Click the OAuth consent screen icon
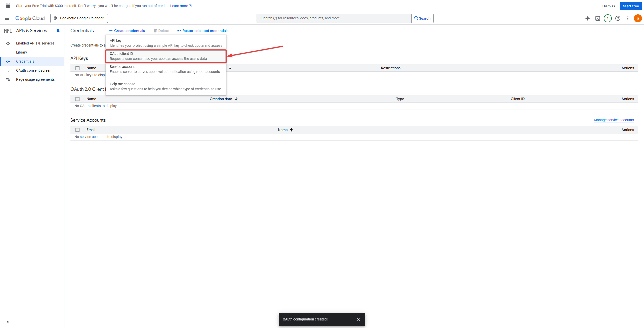The height and width of the screenshot is (328, 644). pyautogui.click(x=8, y=70)
